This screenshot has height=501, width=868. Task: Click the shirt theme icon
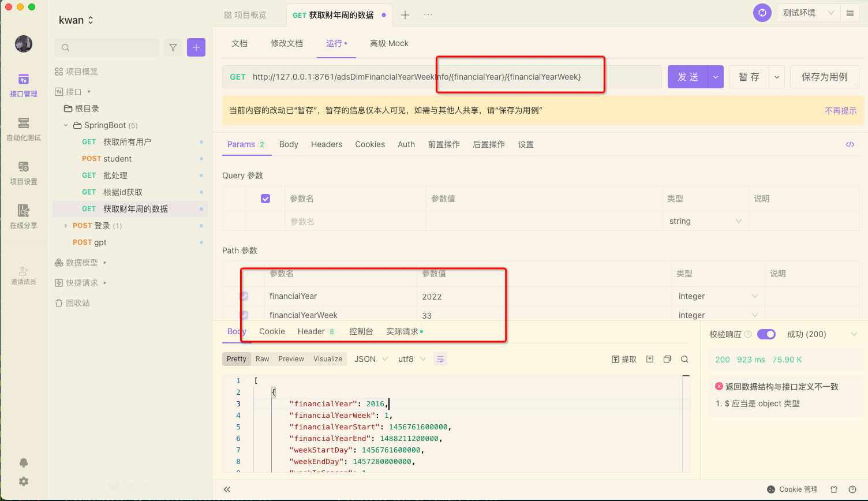[x=834, y=489]
